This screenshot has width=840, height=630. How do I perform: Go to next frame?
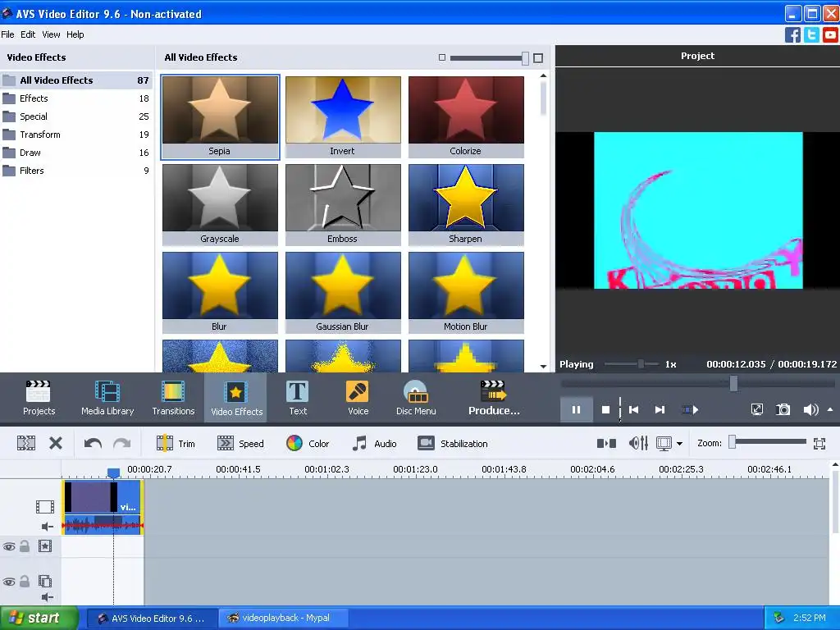660,410
